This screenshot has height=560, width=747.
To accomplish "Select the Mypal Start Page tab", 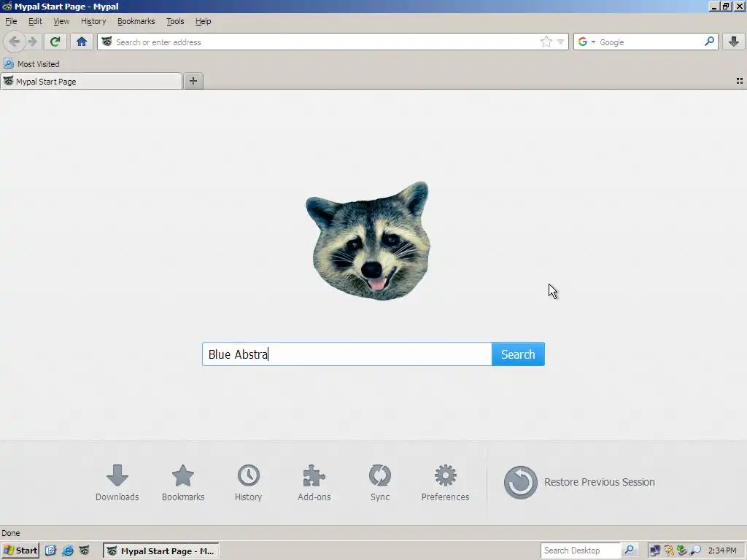I will 91,82.
